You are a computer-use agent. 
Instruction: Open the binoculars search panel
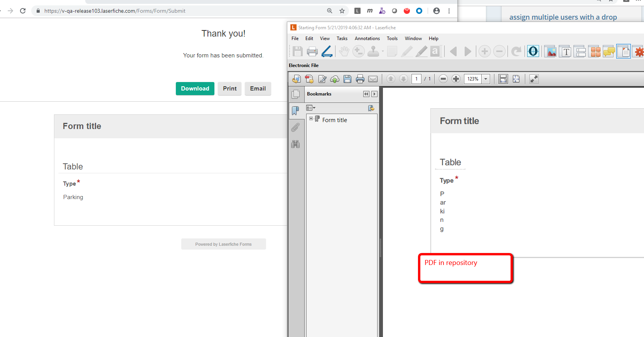pyautogui.click(x=295, y=144)
